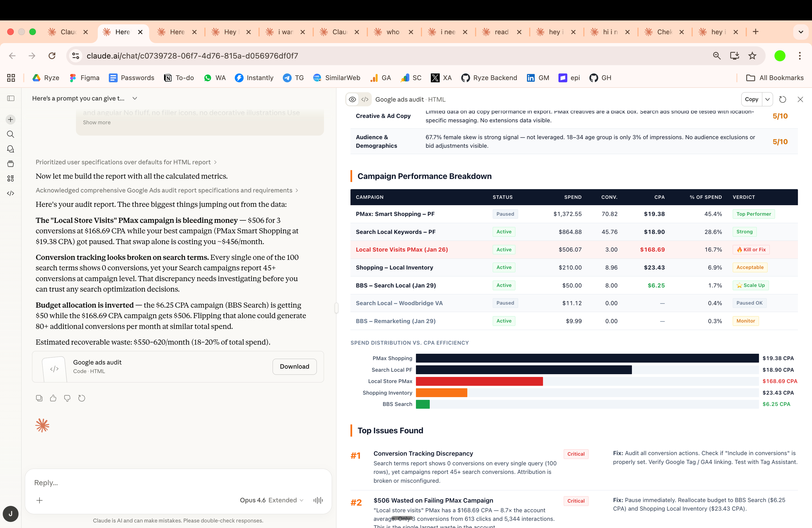The height and width of the screenshot is (528, 812).
Task: Click the thumbs up feedback icon
Action: [x=53, y=398]
